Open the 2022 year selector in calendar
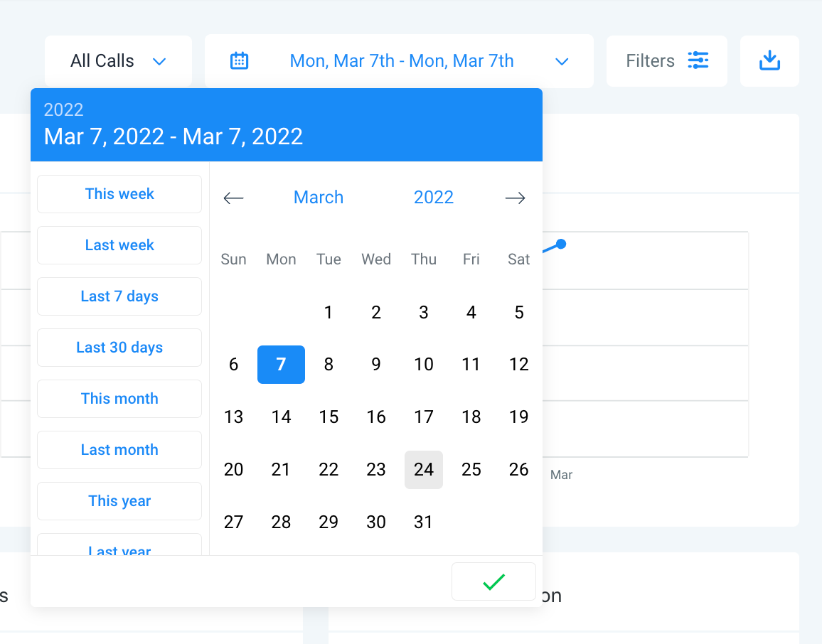The image size is (822, 644). pyautogui.click(x=434, y=197)
